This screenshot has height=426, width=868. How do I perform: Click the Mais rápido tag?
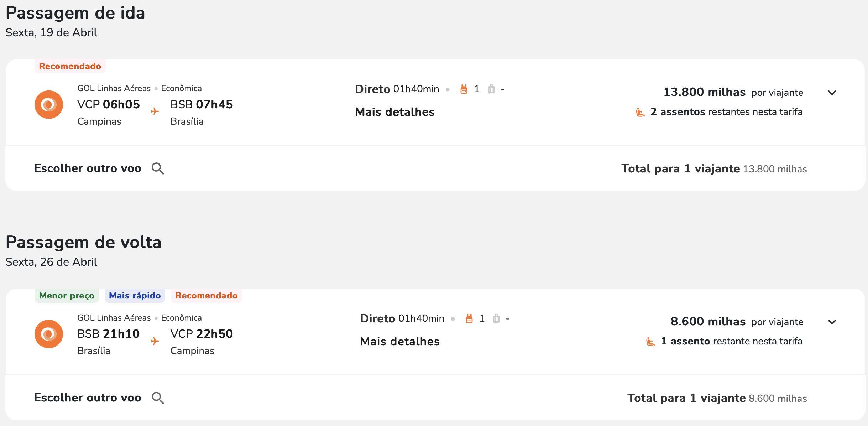coord(135,296)
